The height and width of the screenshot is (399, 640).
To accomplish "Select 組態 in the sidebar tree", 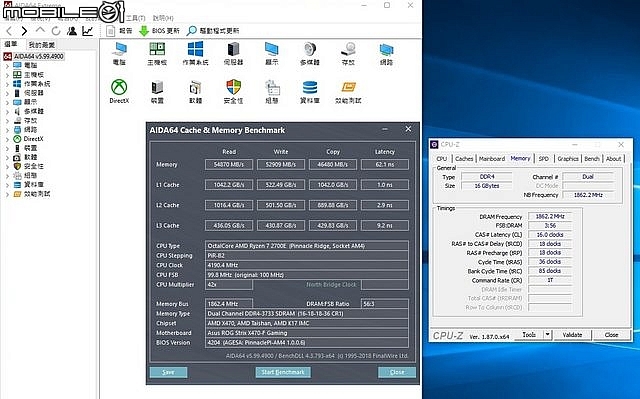I will (x=26, y=176).
